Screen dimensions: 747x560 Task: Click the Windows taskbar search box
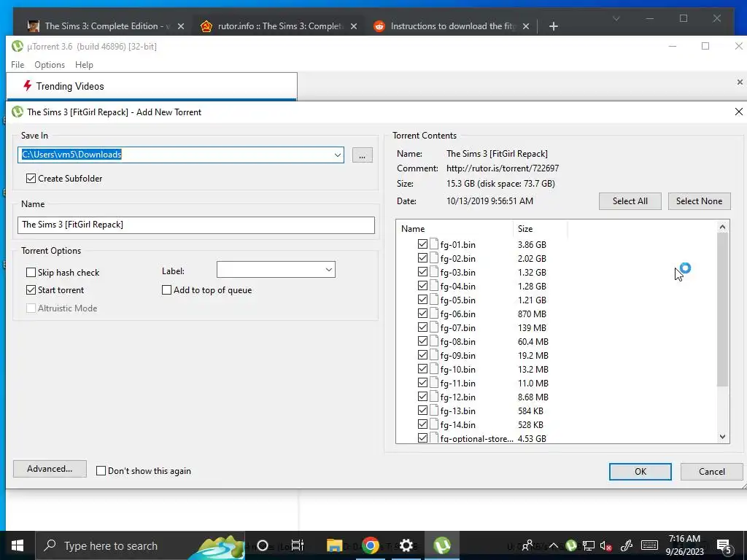pos(140,545)
